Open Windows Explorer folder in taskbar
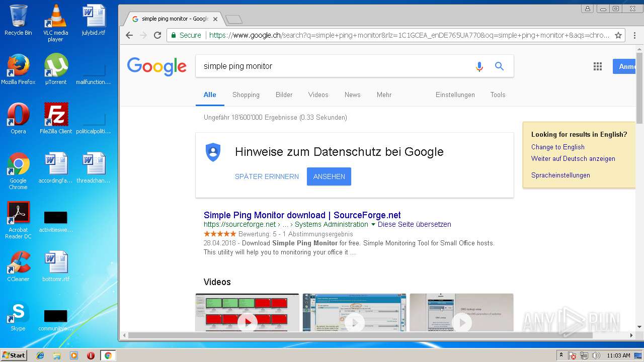 [57, 355]
